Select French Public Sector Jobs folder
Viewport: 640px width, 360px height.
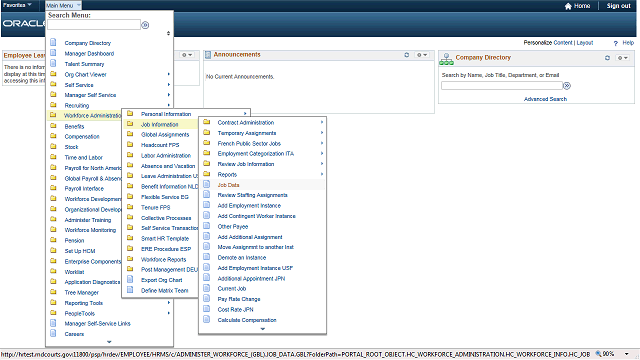[x=249, y=143]
